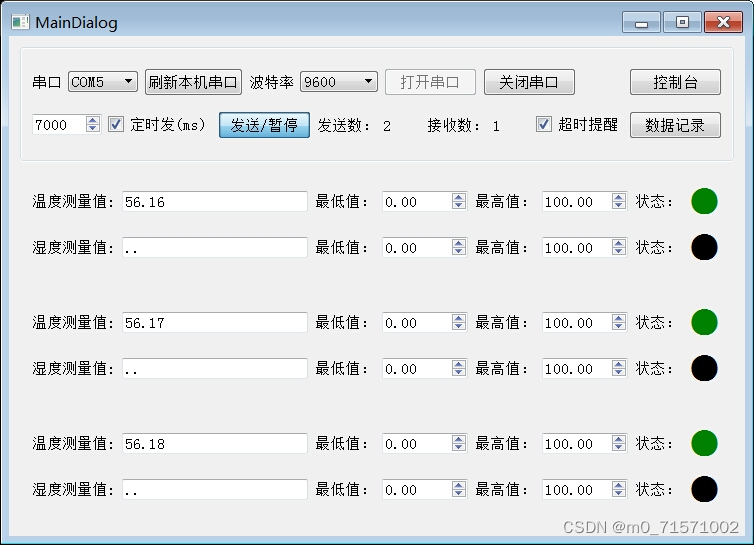
Task: Close the MainDialog window
Action: tap(723, 22)
